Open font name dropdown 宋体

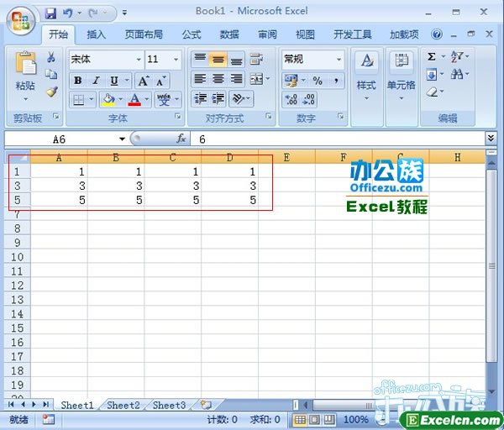click(139, 60)
